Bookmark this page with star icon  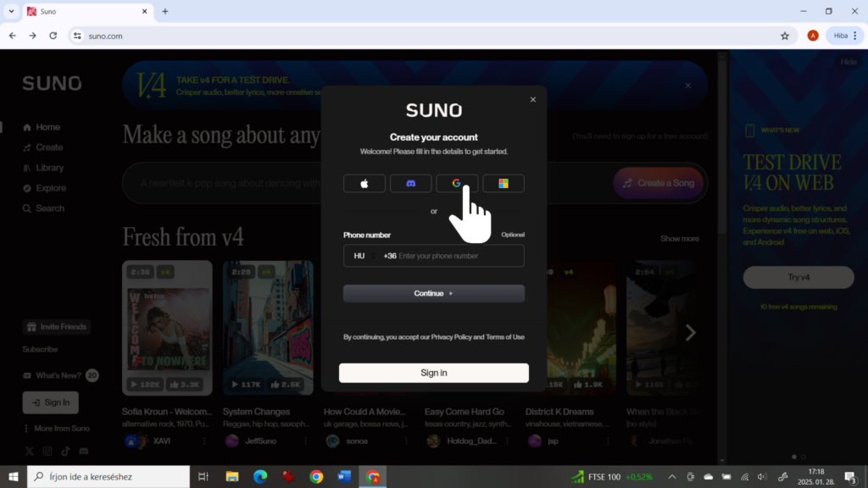click(785, 36)
